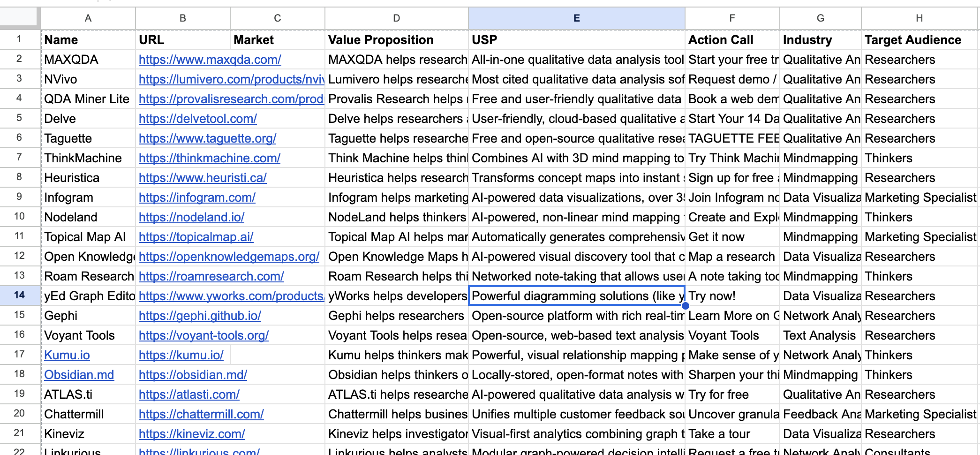Select the 'Action Call' header cell
Image resolution: width=980 pixels, height=455 pixels.
[732, 40]
